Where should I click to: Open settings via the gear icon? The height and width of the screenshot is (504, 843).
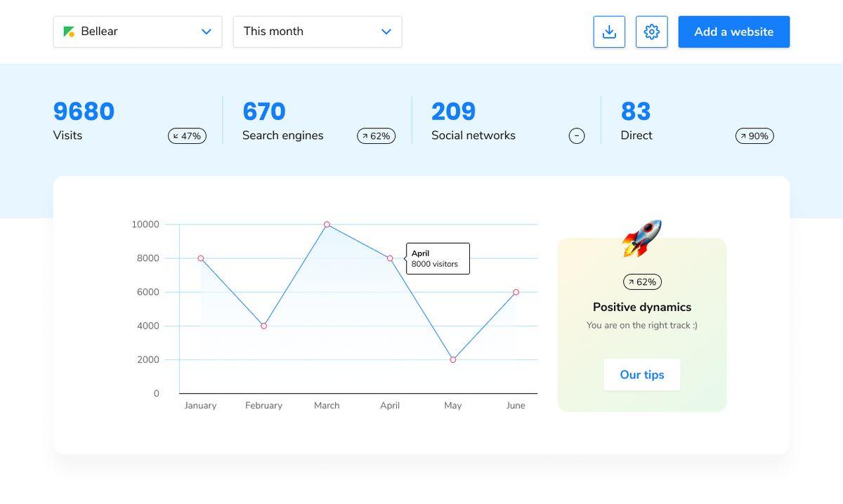651,32
